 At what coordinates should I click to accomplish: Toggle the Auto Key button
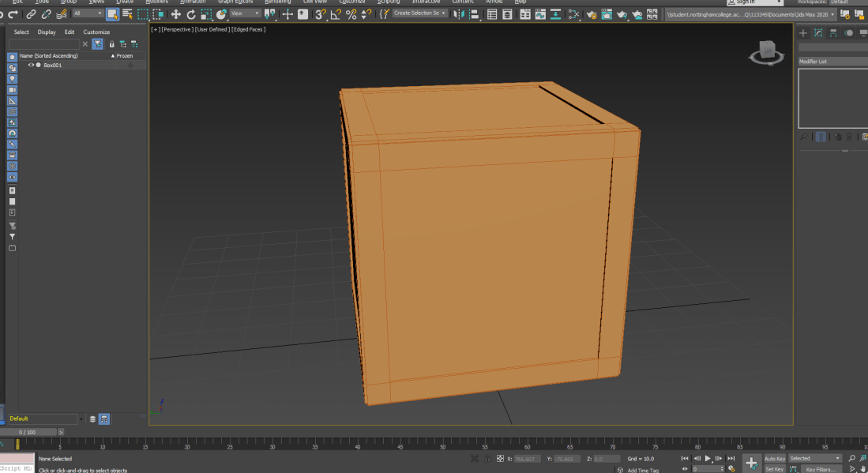tap(775, 459)
